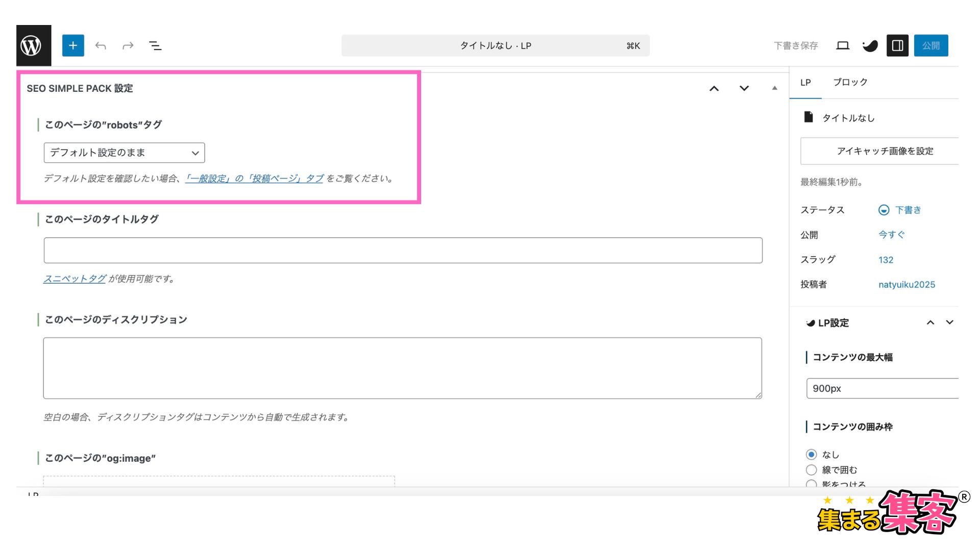Click the SWELL bird icon in toolbar
980x551 pixels.
(870, 46)
